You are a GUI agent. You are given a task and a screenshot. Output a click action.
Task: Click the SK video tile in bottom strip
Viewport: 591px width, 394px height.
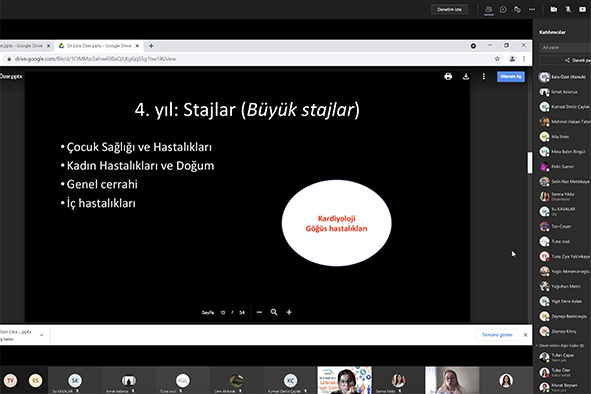click(x=75, y=380)
